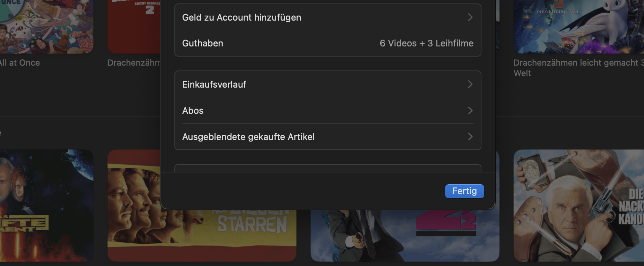Open the Abos subscriptions entry
Screen dimensions: 644x266
point(193,111)
